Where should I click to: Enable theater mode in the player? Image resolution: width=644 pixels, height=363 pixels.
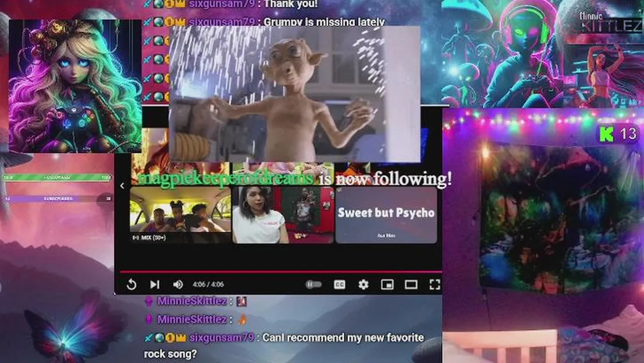pyautogui.click(x=411, y=284)
